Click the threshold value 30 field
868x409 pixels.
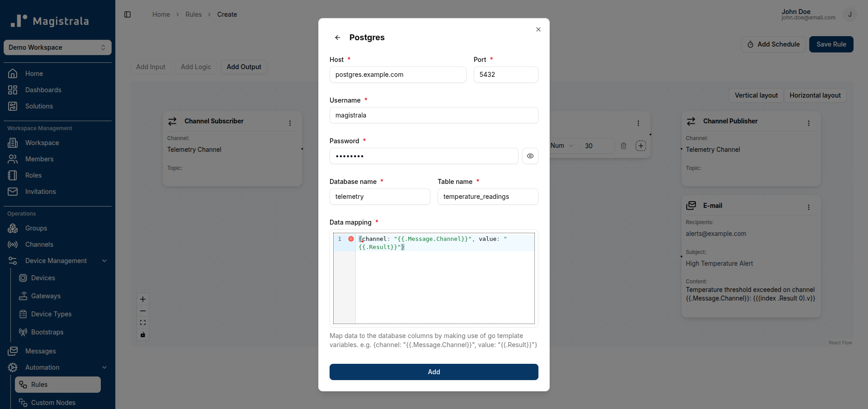coord(597,146)
